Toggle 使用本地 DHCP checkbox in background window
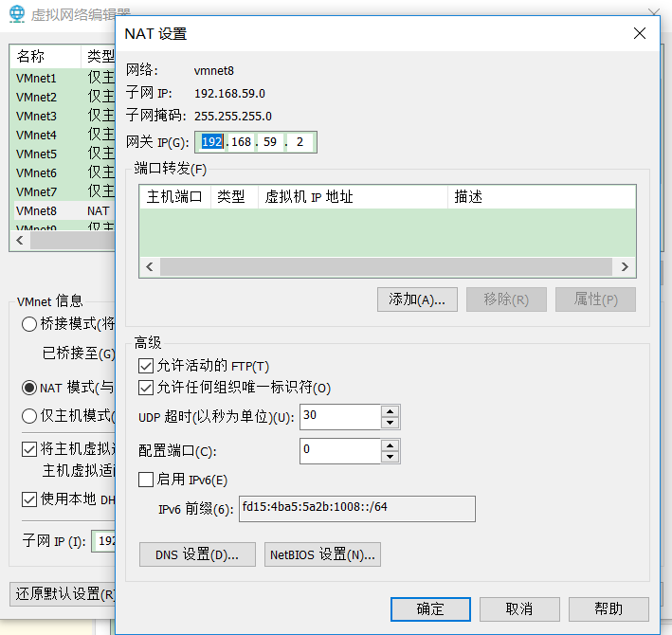Image resolution: width=672 pixels, height=635 pixels. 29,499
